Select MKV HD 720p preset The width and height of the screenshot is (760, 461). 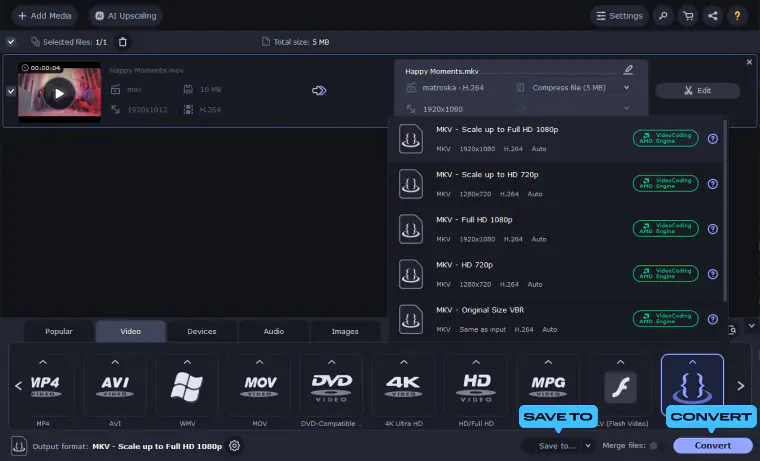click(x=557, y=274)
